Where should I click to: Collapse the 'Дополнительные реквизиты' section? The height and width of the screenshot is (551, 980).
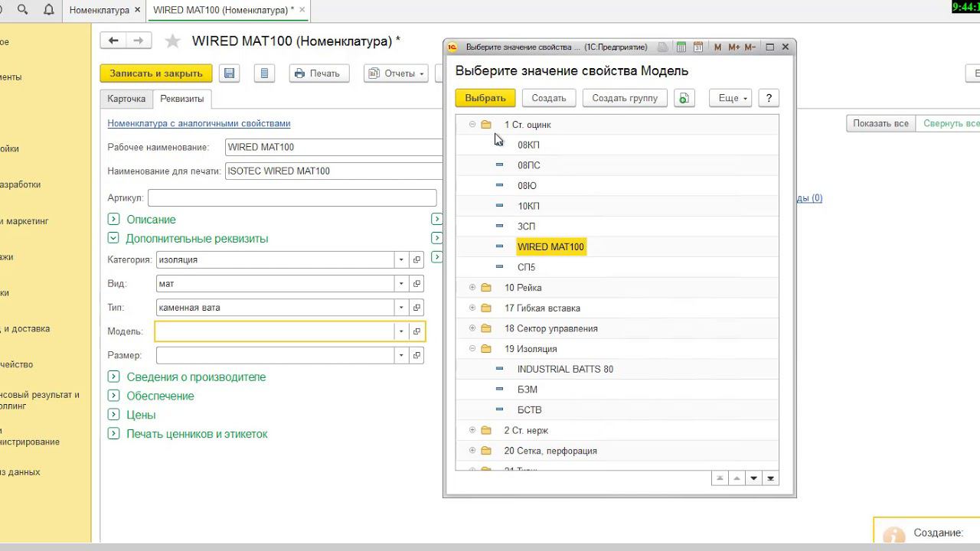(113, 239)
